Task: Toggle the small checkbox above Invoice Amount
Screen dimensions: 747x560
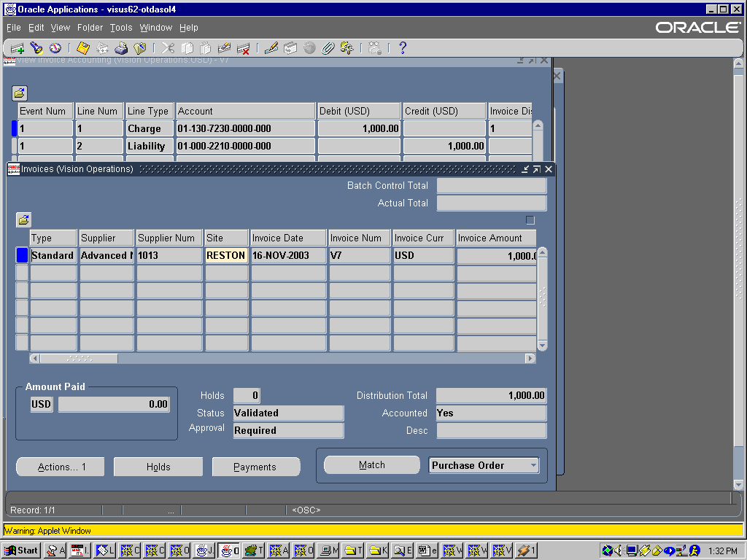Action: 530,220
